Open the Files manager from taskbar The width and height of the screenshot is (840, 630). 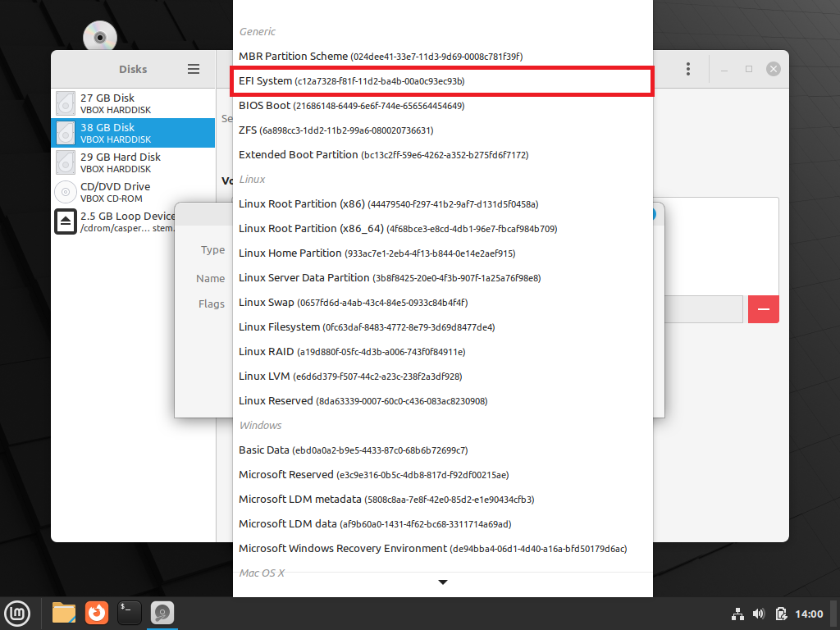coord(64,613)
